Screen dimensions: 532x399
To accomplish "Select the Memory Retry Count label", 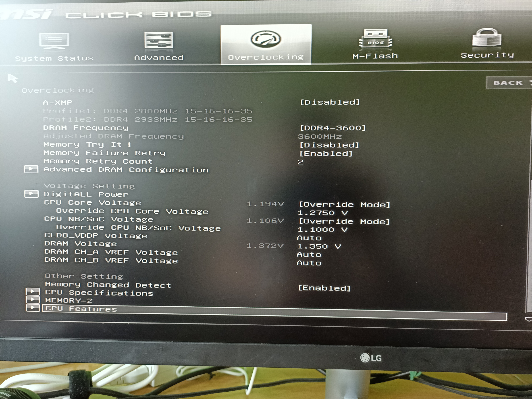I will [98, 161].
